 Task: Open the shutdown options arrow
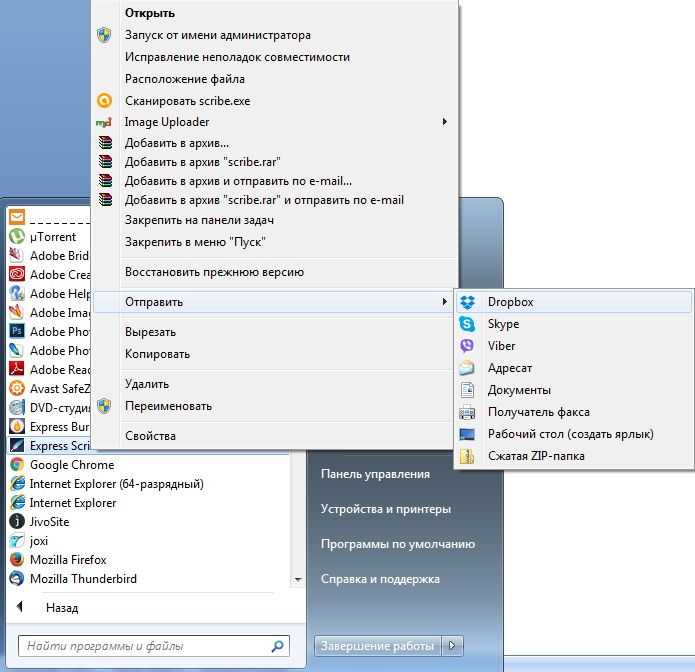[x=453, y=645]
